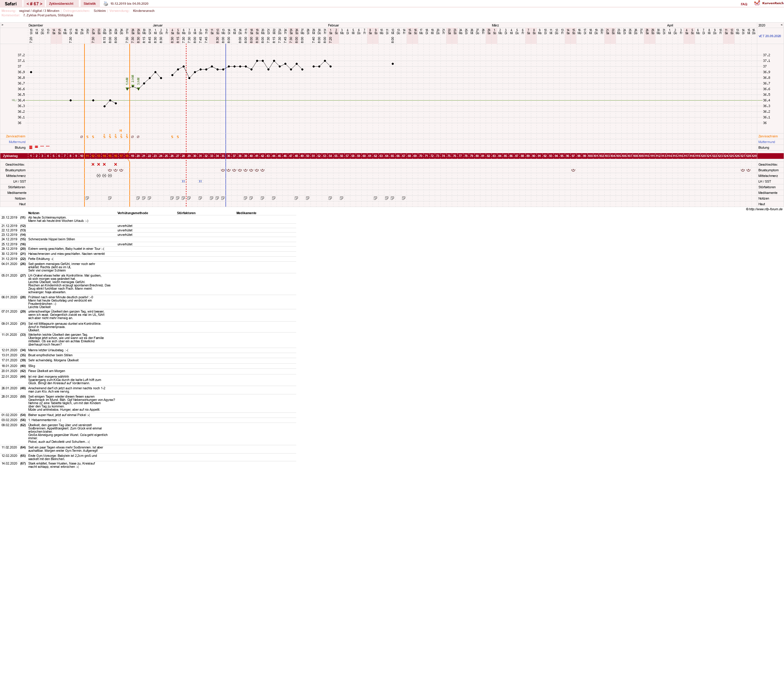Open the note icon on cycle day 48
The height and width of the screenshot is (698, 784).
297,198
